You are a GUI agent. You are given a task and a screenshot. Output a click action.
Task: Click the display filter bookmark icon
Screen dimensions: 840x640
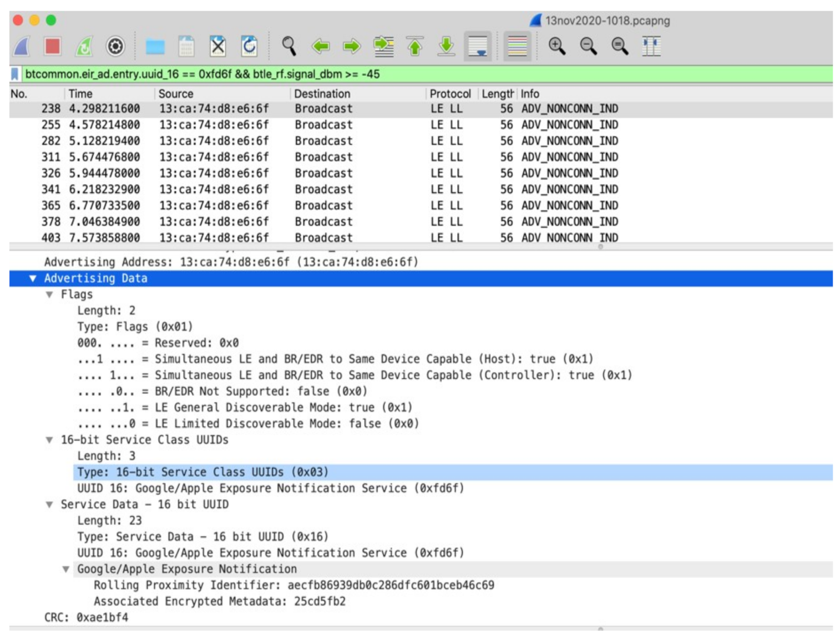click(x=15, y=74)
